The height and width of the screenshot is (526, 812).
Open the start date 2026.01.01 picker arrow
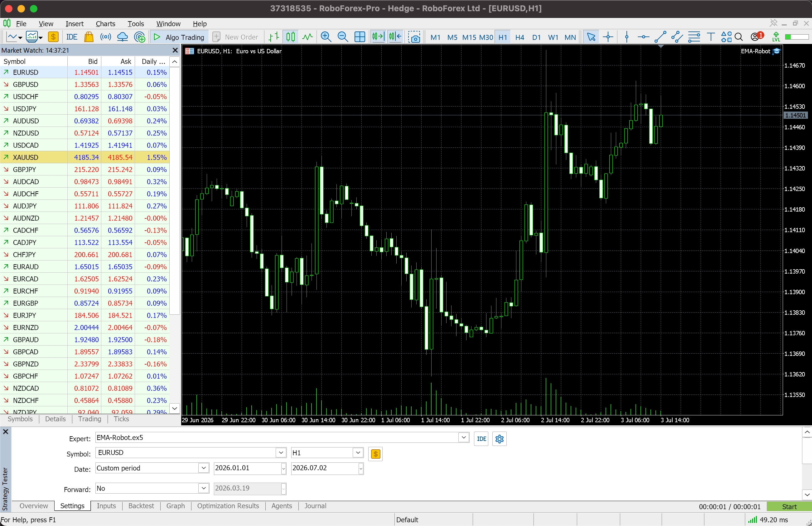(x=283, y=468)
